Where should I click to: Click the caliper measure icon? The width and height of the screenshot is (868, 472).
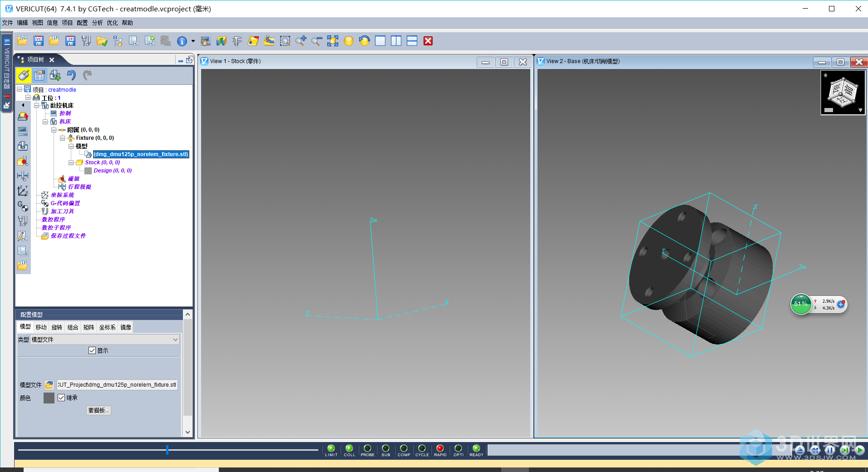click(237, 41)
